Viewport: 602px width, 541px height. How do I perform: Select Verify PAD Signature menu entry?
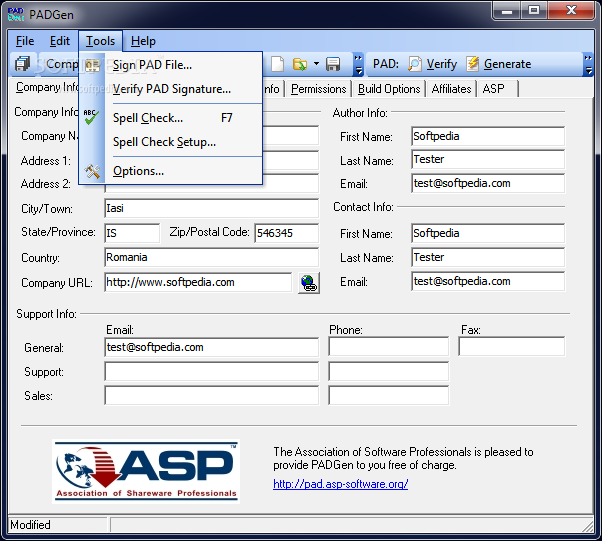tap(170, 89)
